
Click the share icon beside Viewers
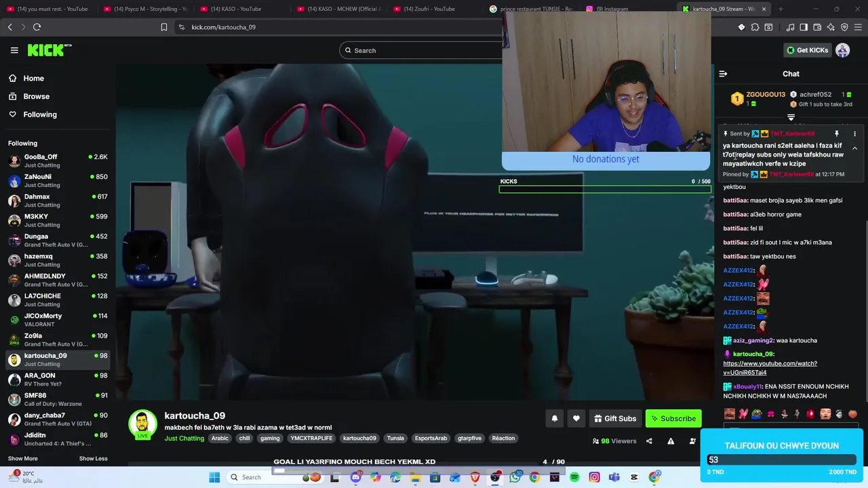coord(649,441)
